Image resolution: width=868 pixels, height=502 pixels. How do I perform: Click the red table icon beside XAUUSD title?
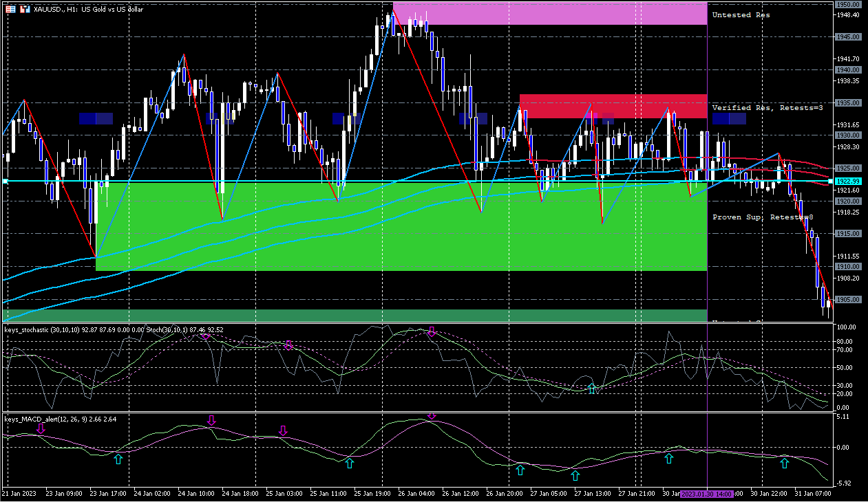(x=11, y=10)
